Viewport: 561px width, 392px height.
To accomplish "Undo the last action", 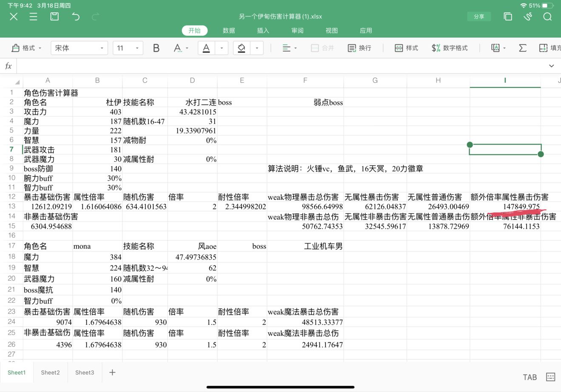I will [76, 17].
